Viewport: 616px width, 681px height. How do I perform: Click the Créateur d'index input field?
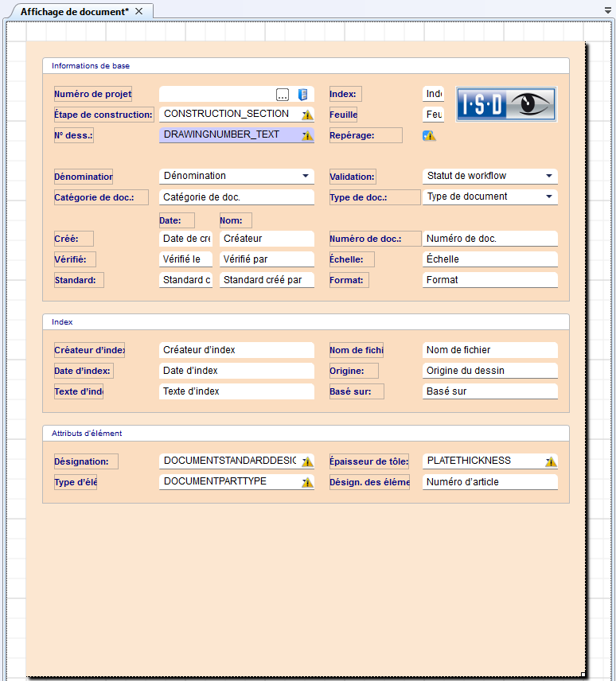[x=236, y=350]
